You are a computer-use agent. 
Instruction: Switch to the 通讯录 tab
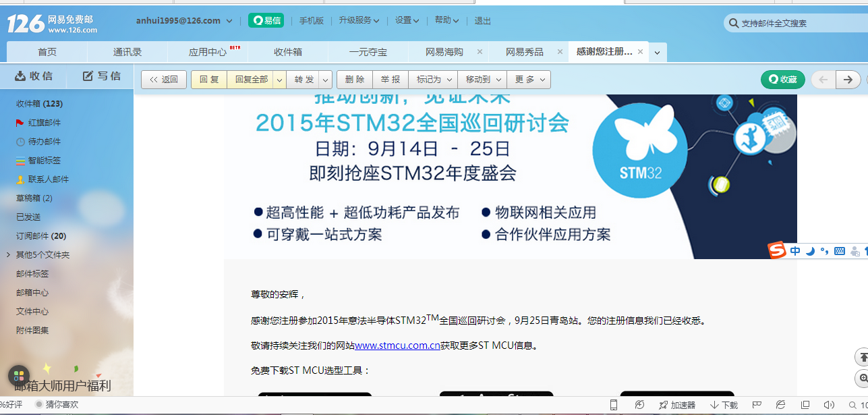coord(127,52)
